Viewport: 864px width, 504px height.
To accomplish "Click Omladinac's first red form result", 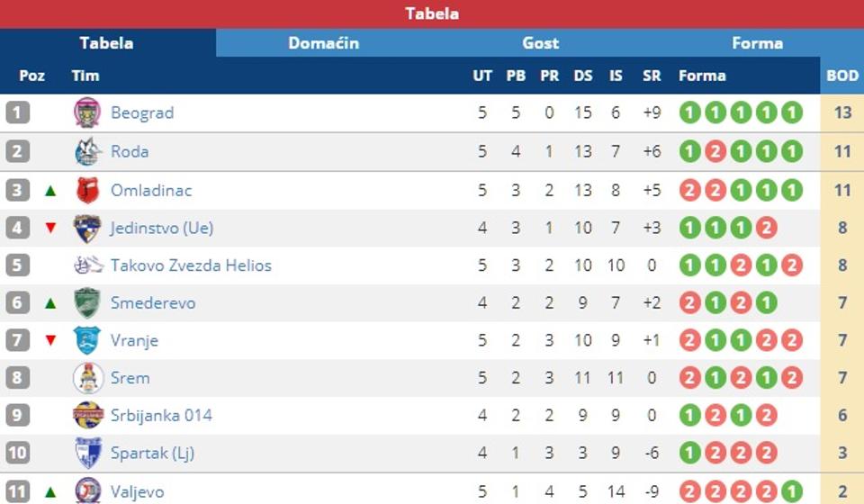I will [689, 190].
